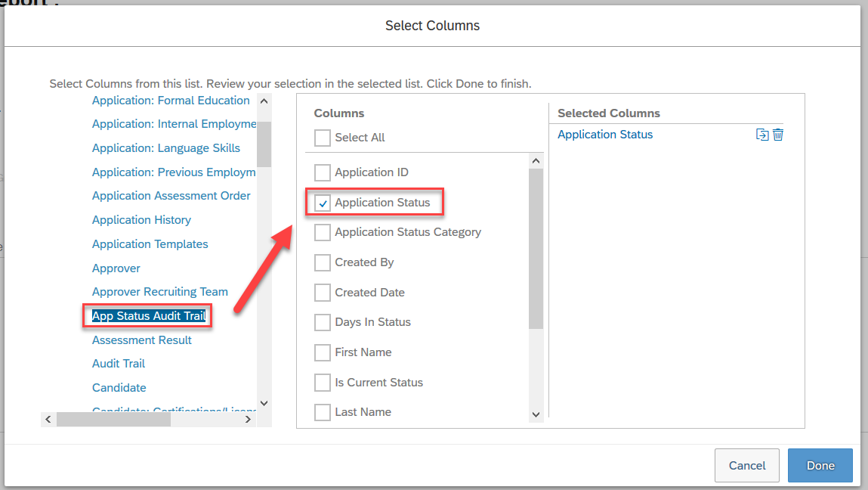Click the Columns list scroll-up arrow
The height and width of the screenshot is (490, 868).
click(x=536, y=161)
